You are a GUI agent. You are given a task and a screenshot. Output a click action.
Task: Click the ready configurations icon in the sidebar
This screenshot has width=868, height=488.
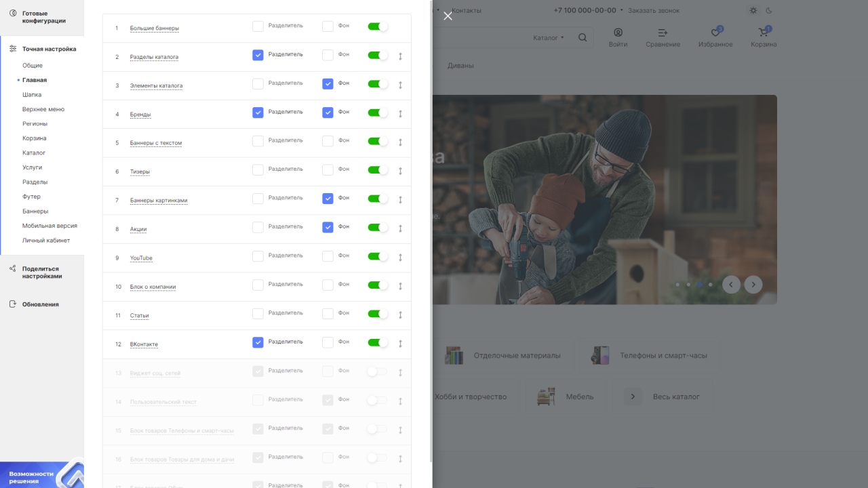[x=12, y=14]
